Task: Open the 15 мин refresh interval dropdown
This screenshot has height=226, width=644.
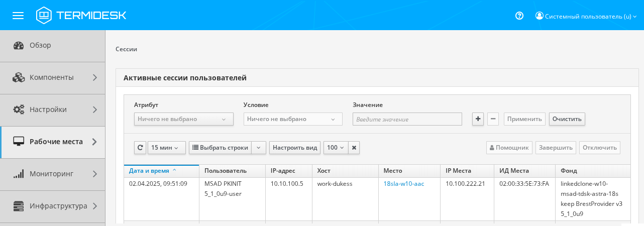Action: [167, 148]
